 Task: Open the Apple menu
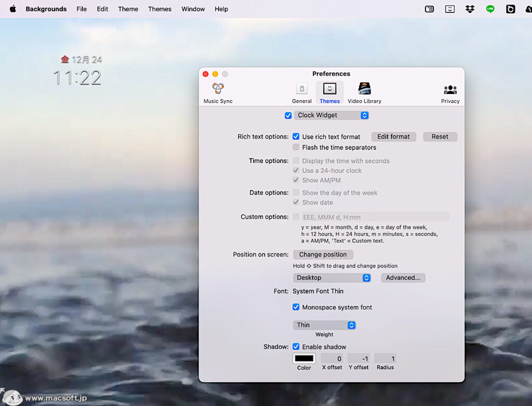click(x=13, y=9)
